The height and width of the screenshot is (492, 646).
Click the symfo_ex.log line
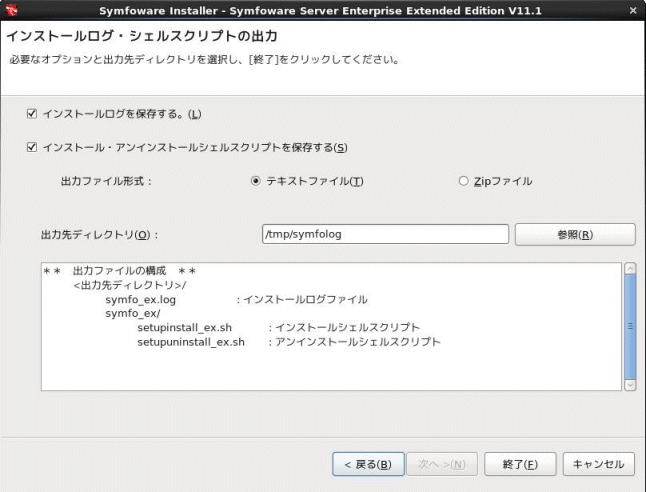click(140, 300)
